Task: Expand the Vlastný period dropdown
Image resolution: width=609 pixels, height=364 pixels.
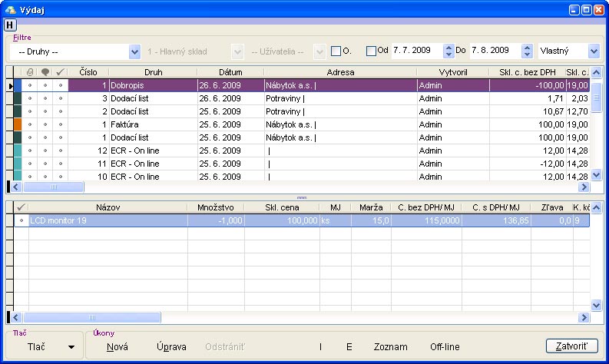Action: click(x=593, y=51)
